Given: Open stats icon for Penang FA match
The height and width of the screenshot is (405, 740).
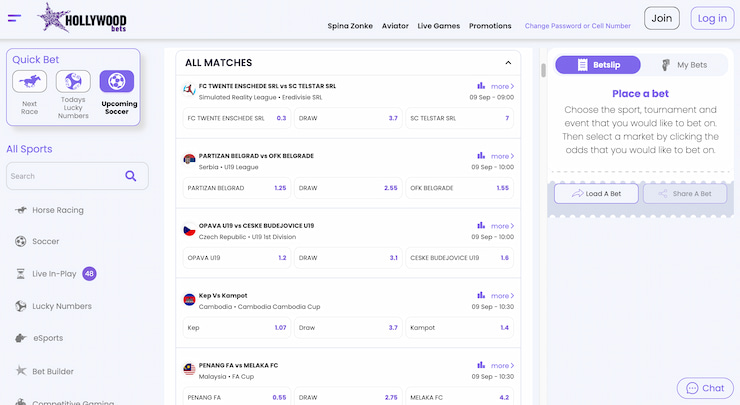Looking at the screenshot, I should [x=481, y=365].
